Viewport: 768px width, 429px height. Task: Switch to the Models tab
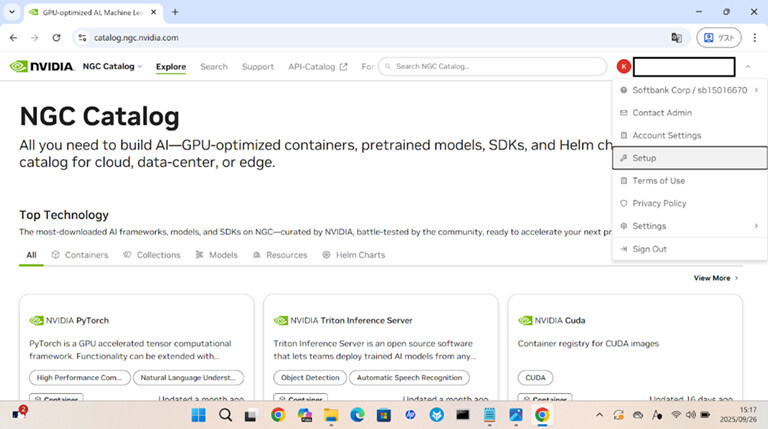(216, 255)
